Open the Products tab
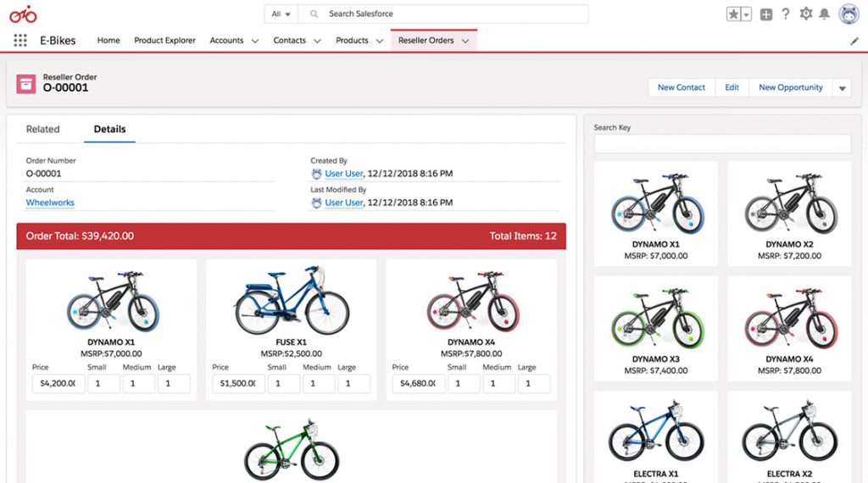The width and height of the screenshot is (868, 483). pos(352,41)
